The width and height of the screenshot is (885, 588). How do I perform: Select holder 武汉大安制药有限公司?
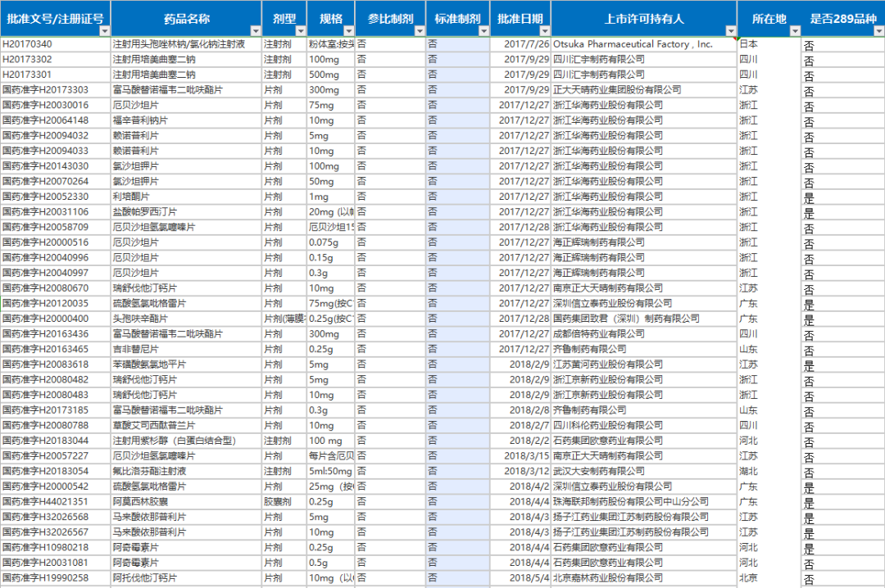(644, 471)
